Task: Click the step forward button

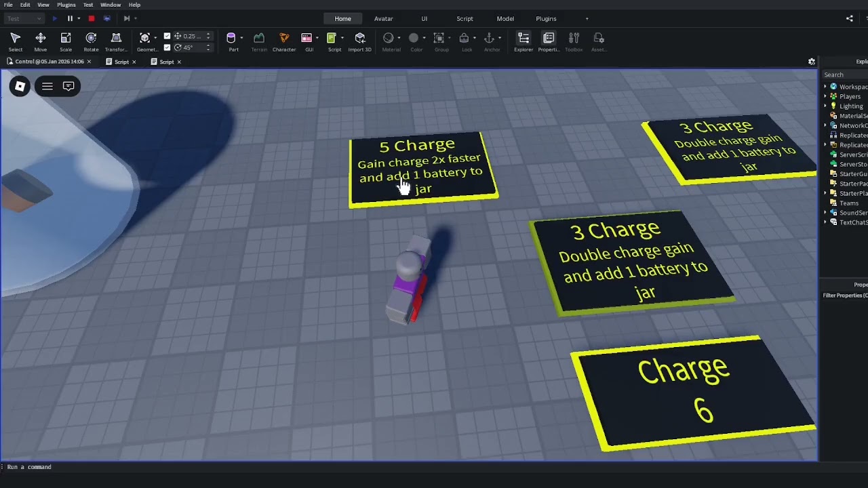Action: (x=126, y=18)
